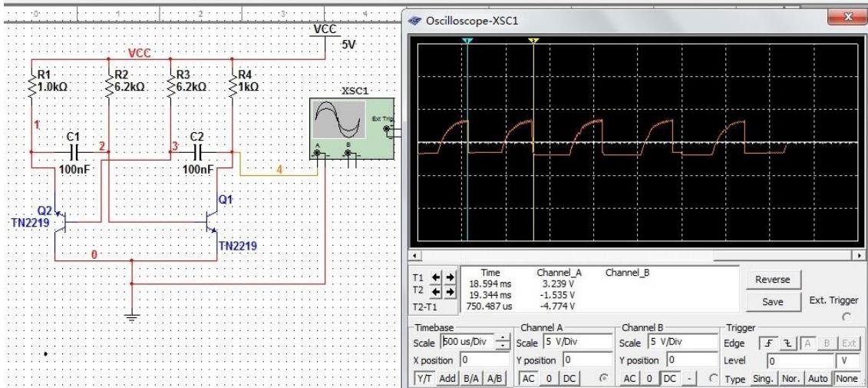This screenshot has width=868, height=388.
Task: Move cursor T1 right with arrow
Action: [x=450, y=278]
